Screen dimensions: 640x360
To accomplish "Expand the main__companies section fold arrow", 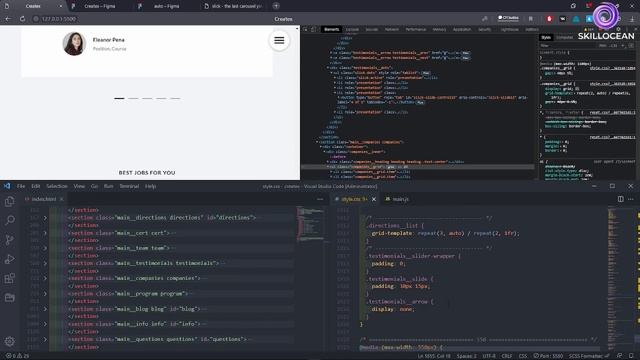I will coord(45,278).
